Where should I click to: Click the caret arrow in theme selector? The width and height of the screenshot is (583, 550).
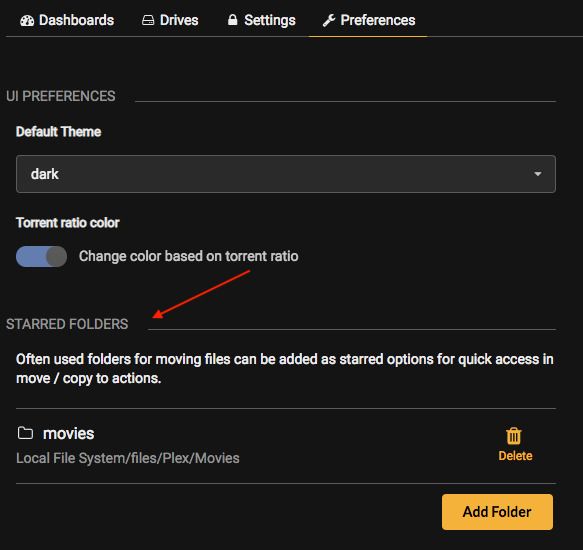[x=538, y=174]
